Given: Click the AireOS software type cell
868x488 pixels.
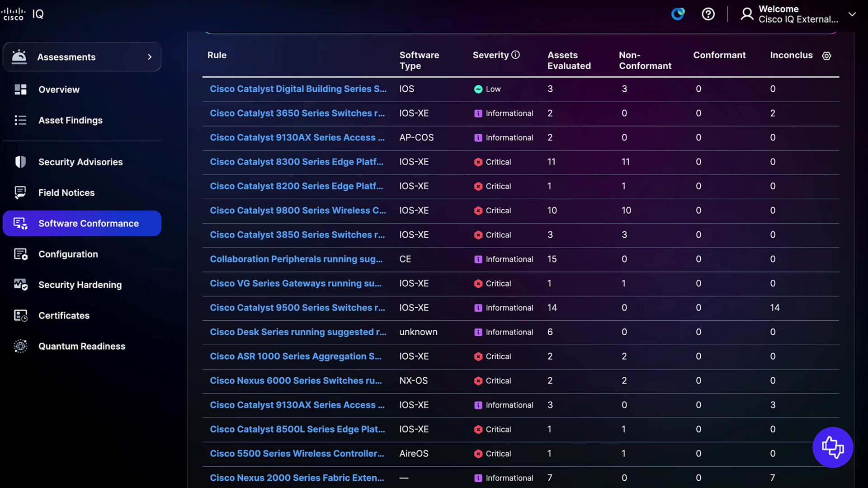Looking at the screenshot, I should point(414,454).
